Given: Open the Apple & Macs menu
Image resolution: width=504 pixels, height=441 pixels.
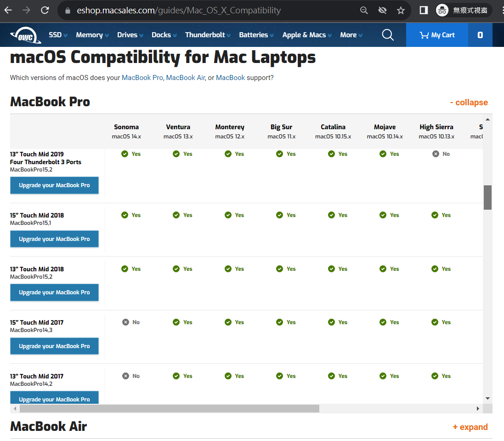Looking at the screenshot, I should tap(306, 35).
